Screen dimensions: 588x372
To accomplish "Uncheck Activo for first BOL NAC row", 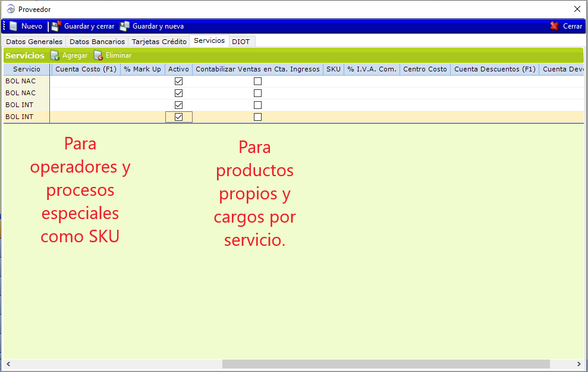I will click(x=178, y=81).
